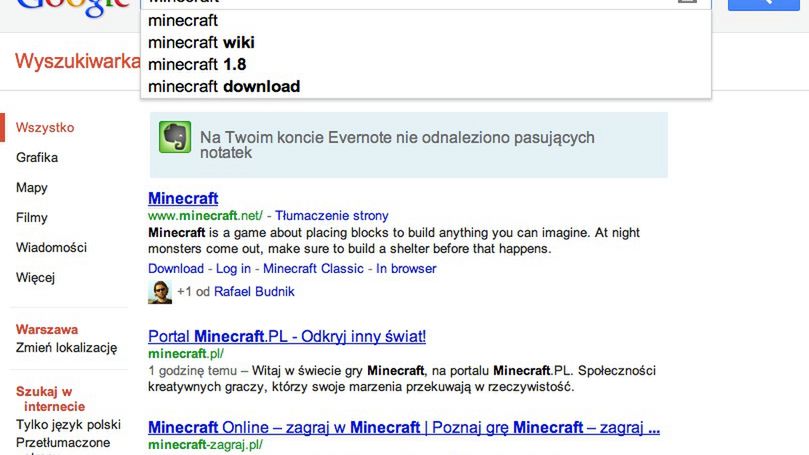Open Wiadomości results
Image resolution: width=809 pixels, height=455 pixels.
pos(51,248)
